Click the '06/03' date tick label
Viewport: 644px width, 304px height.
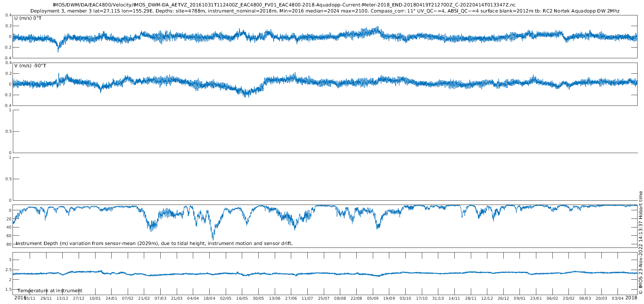pyautogui.click(x=585, y=298)
